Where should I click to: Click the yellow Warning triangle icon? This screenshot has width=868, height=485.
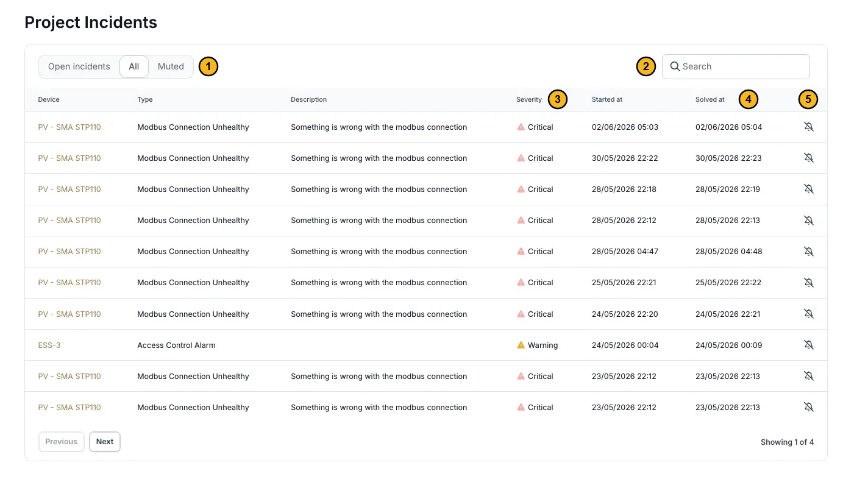(x=521, y=345)
